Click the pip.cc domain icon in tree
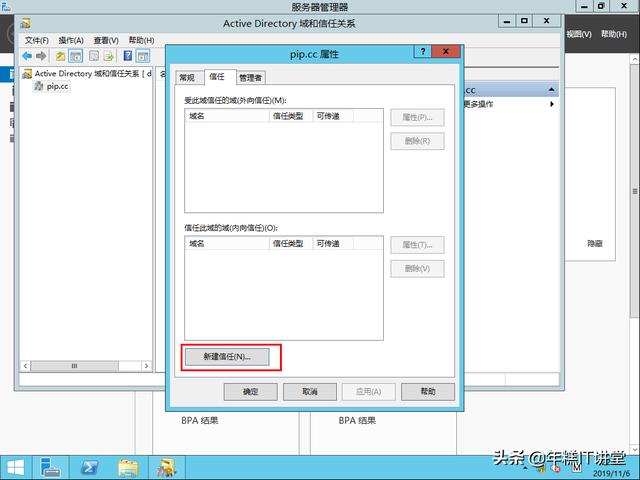Screen dimensions: 640x480 coord(39,86)
